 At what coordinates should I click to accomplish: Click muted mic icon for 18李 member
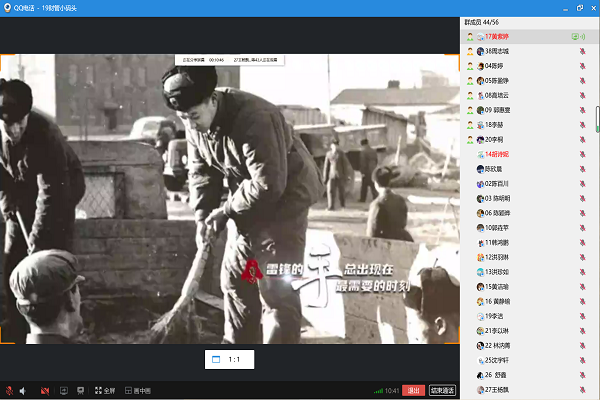click(x=582, y=125)
